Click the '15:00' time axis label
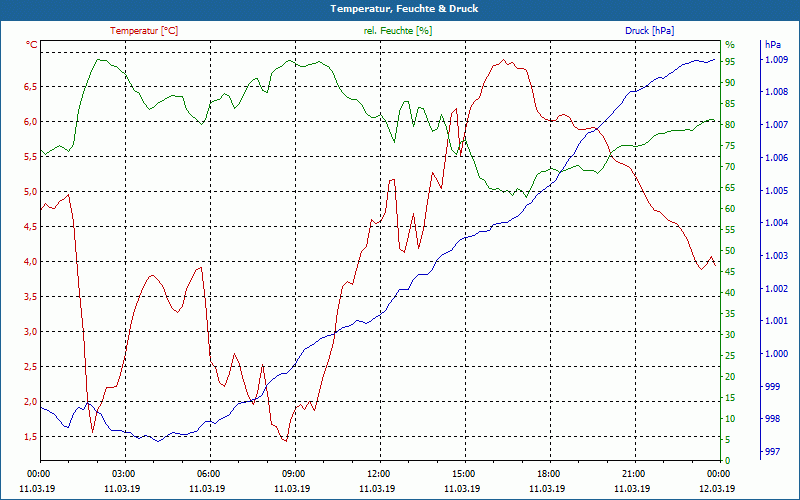The image size is (800, 500). 463,473
